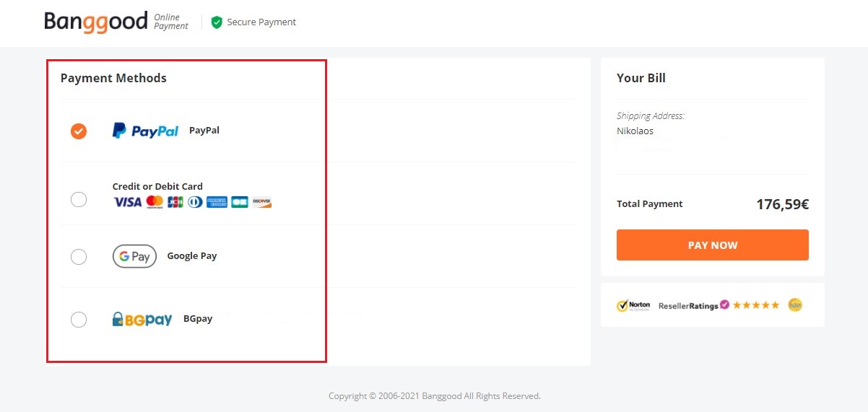The width and height of the screenshot is (868, 412).
Task: Open the ResellerRatings link
Action: click(694, 305)
